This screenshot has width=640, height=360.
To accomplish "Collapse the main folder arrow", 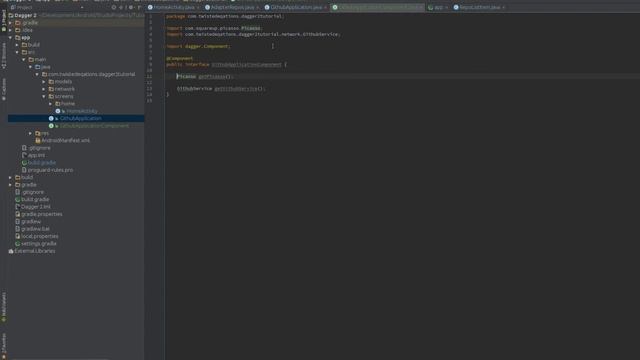I will click(24, 60).
